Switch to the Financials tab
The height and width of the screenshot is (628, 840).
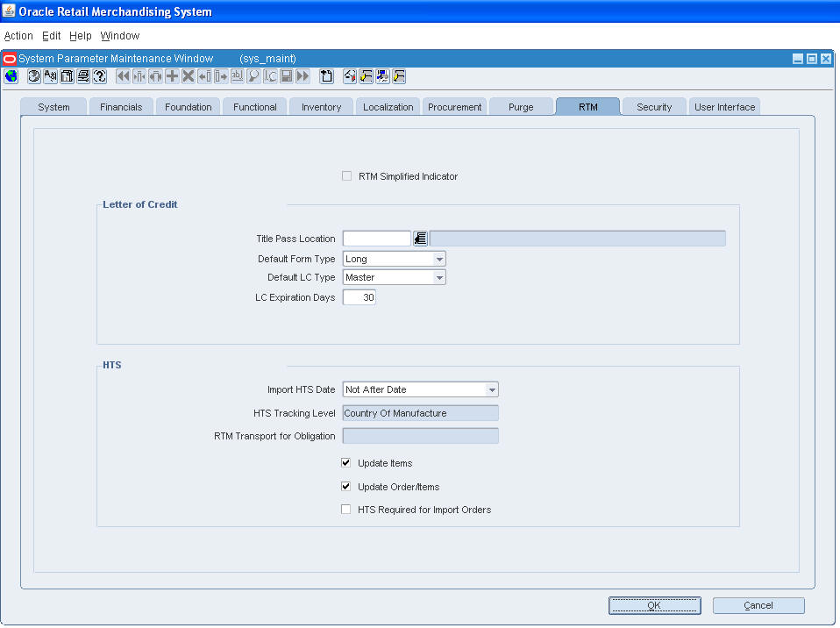[x=121, y=107]
